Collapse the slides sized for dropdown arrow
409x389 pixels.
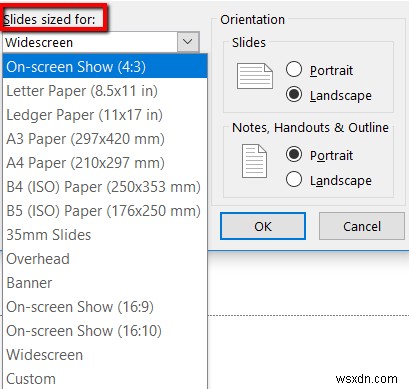click(x=188, y=42)
